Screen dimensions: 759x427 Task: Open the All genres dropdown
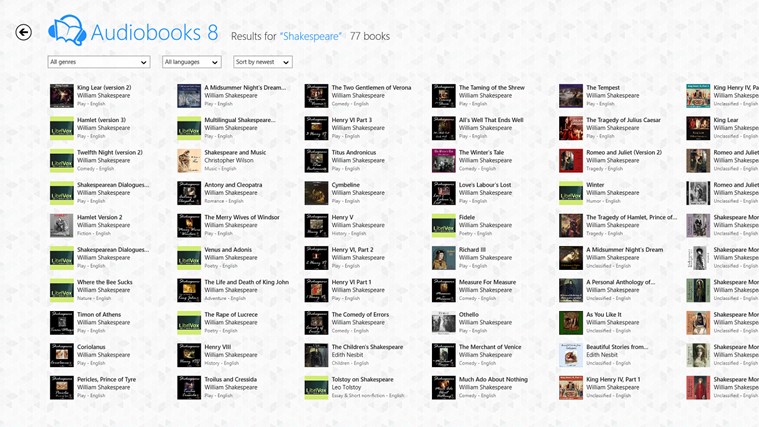[x=98, y=62]
